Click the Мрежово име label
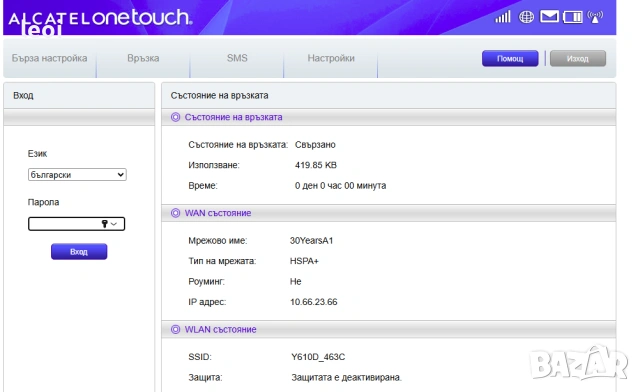 click(218, 241)
